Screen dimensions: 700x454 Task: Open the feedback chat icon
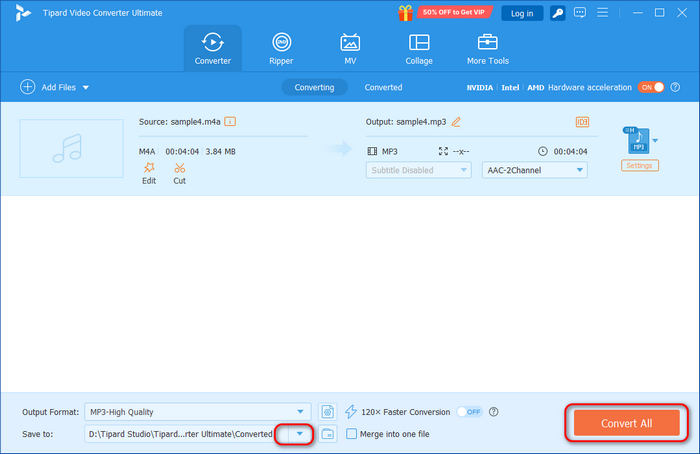tap(580, 12)
